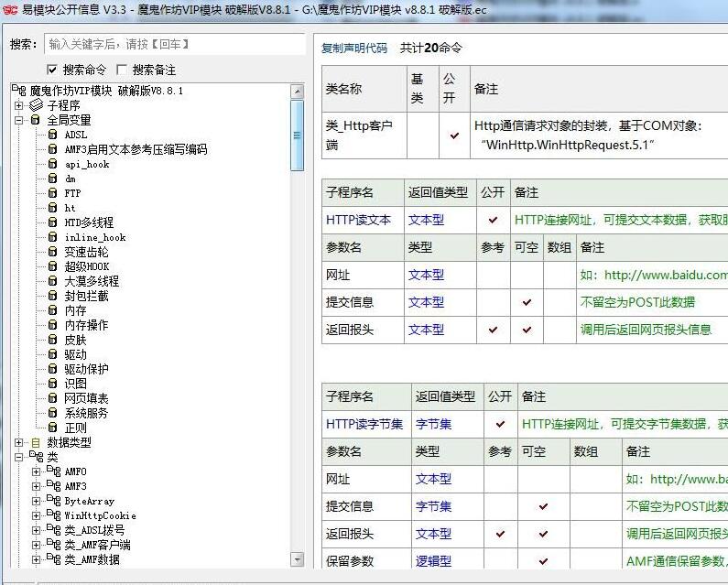728x585 pixels.
Task: Select the 驱动 tree item
Action: [75, 354]
